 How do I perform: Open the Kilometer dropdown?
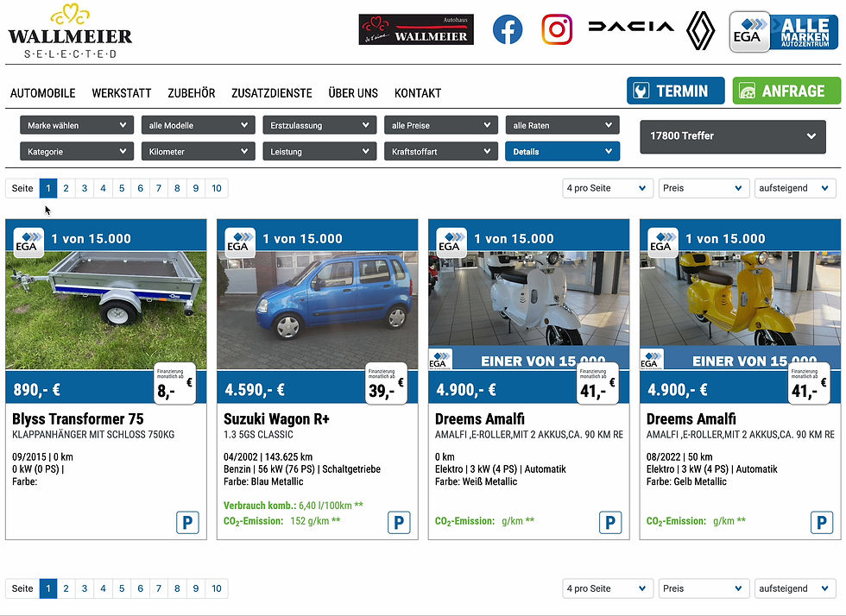point(198,152)
